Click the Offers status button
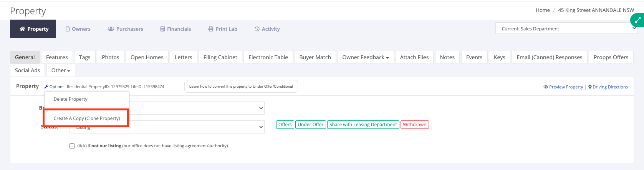 coord(285,125)
